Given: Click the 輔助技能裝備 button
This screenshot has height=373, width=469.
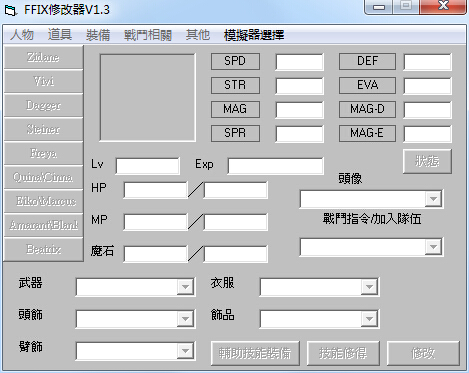Looking at the screenshot, I should [255, 353].
